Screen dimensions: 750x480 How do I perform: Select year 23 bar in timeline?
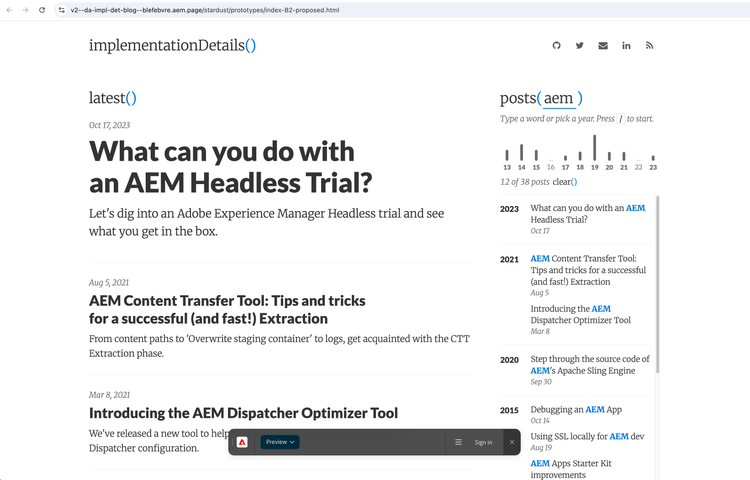coord(653,158)
